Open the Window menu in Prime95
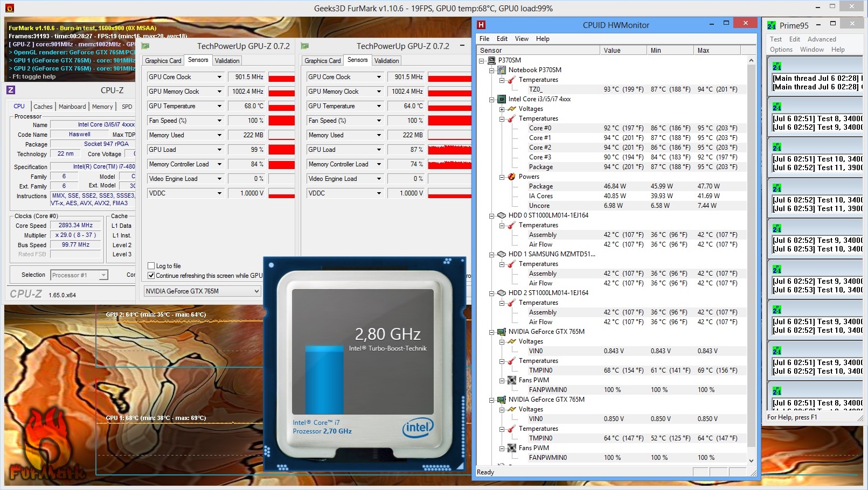Viewport: 868px width, 490px height. click(x=812, y=50)
